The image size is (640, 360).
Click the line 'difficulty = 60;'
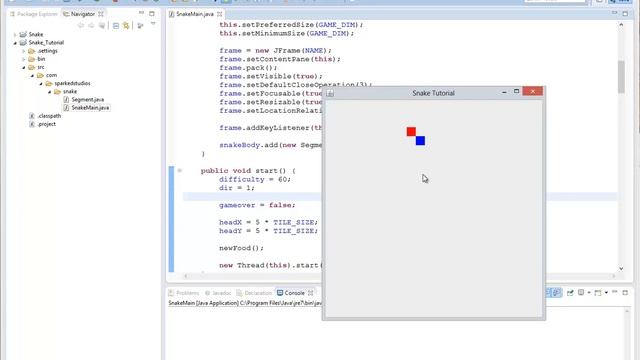255,180
